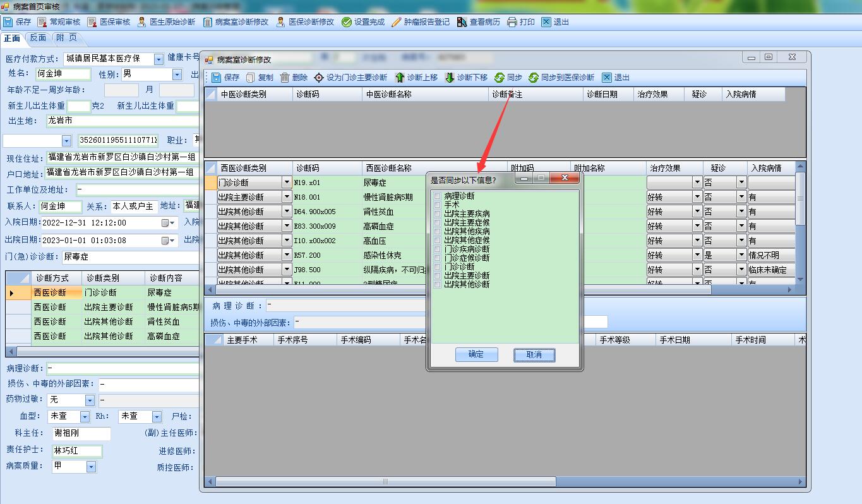Image resolution: width=862 pixels, height=504 pixels.
Task: Click the 门(急)诊诊断 field showing 尿毒症
Action: click(131, 257)
